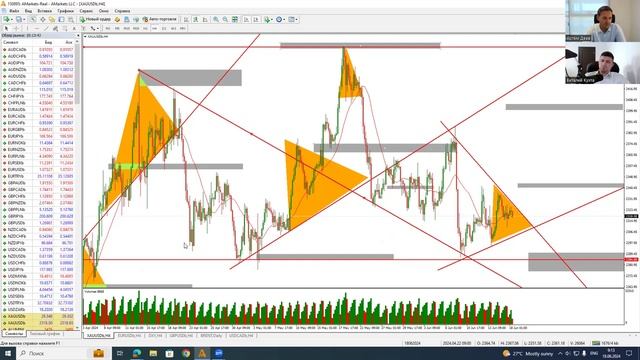Open the Periods clock icon

(279, 19)
